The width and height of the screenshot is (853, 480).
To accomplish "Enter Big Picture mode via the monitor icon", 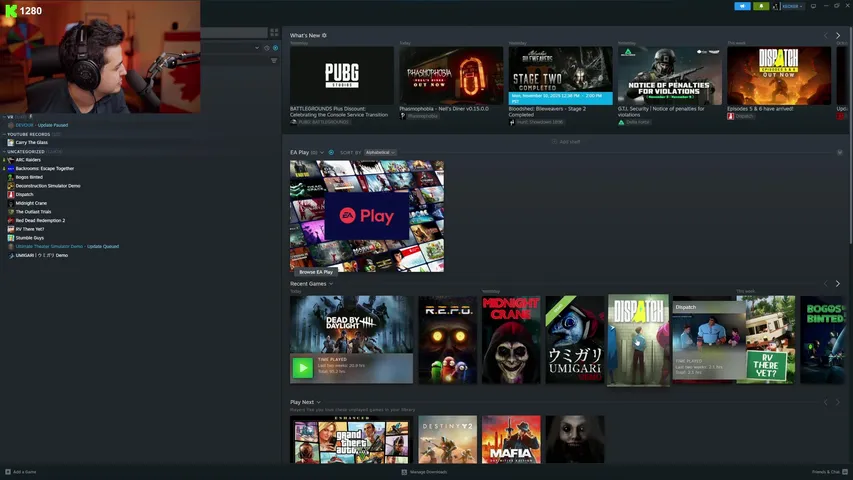I will point(813,6).
